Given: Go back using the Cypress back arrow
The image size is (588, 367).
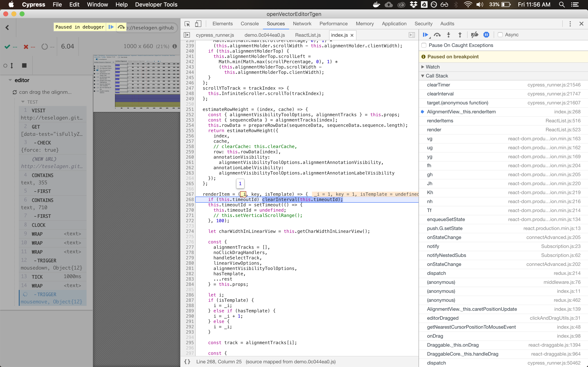Looking at the screenshot, I should pyautogui.click(x=7, y=27).
